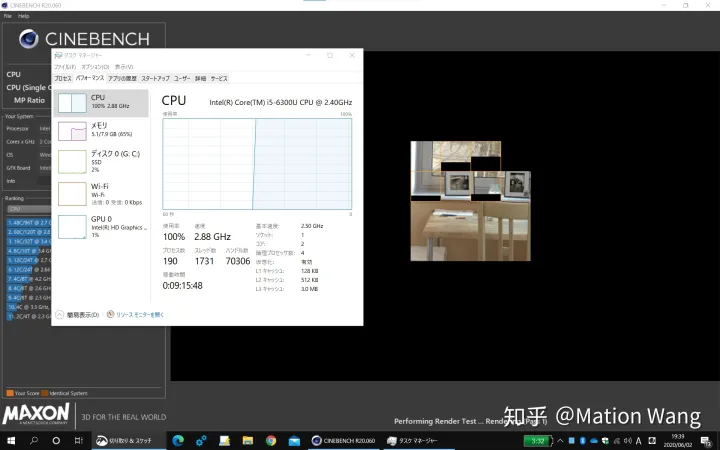Open 表示(V) menu in Task Manager
Viewport: 720px width, 450px height.
(124, 67)
